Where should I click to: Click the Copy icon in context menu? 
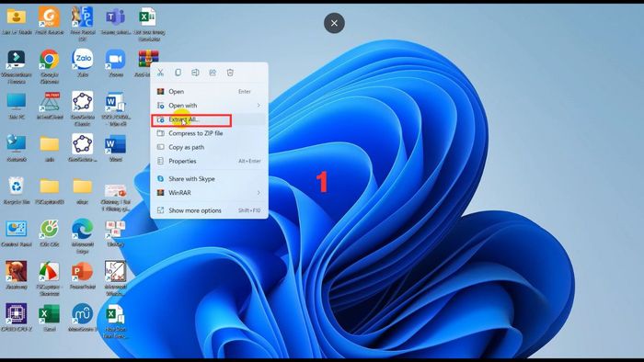(178, 73)
